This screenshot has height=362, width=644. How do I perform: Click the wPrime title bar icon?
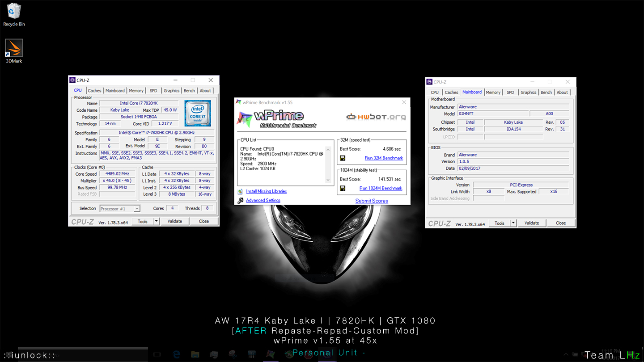point(238,102)
